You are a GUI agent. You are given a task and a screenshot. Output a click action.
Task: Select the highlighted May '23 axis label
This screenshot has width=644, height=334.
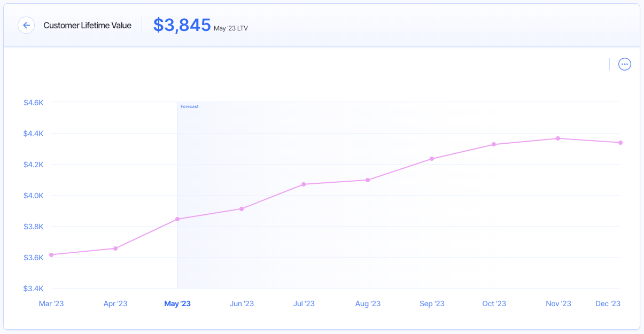tap(177, 303)
